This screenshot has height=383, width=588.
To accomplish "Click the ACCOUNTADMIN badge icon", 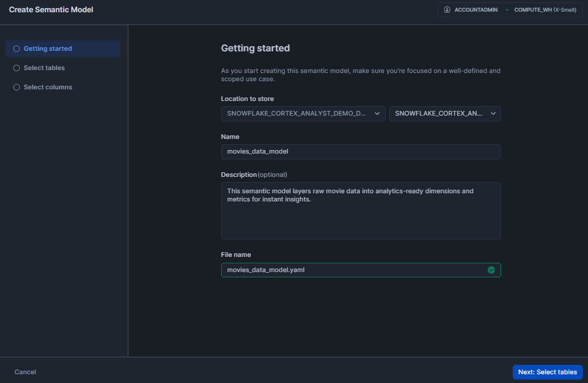I will 446,9.
